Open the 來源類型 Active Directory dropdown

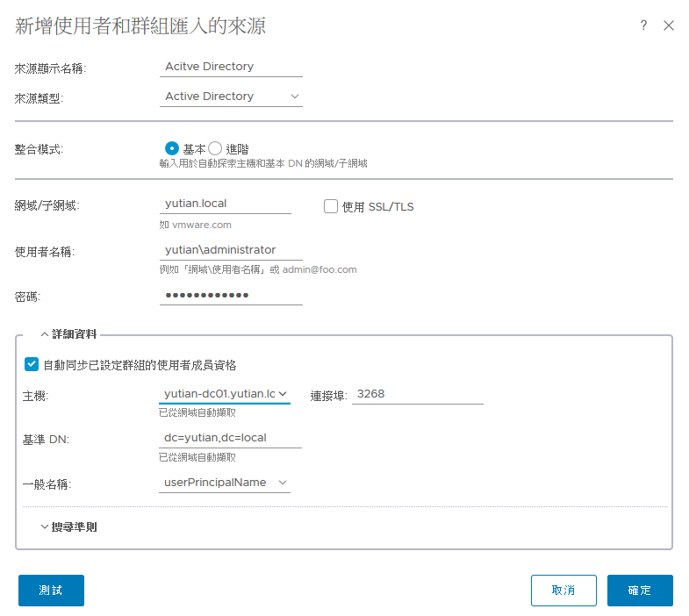231,97
